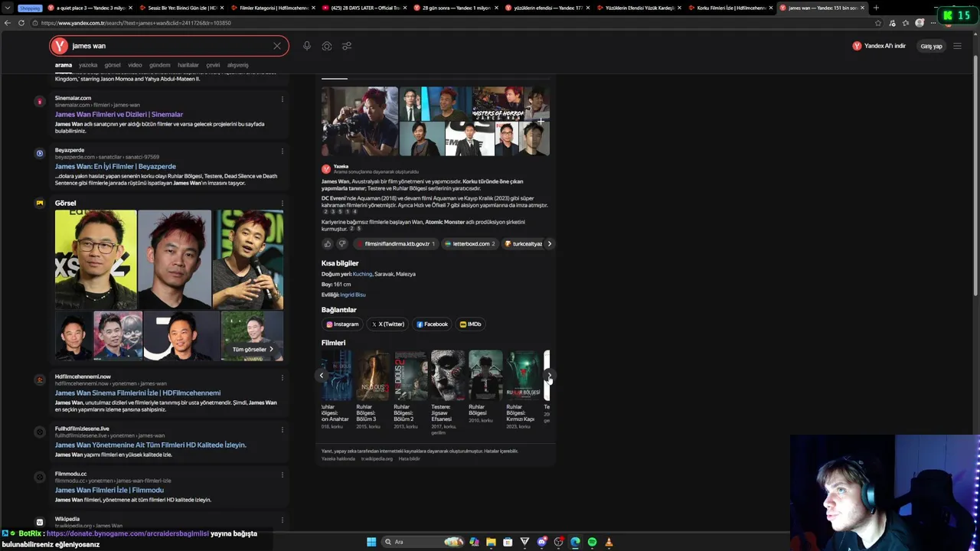Open the IMDb profile link
980x551 pixels.
(470, 324)
